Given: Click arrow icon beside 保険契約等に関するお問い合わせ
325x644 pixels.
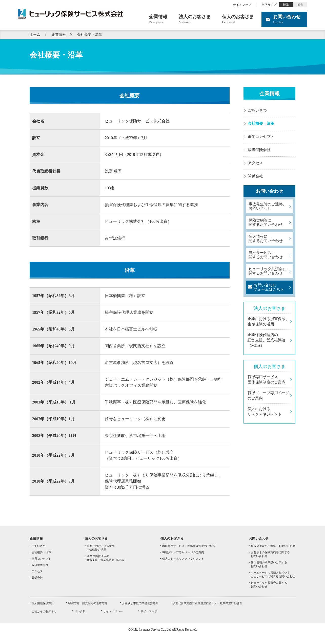Looking at the screenshot, I should coord(290,223).
